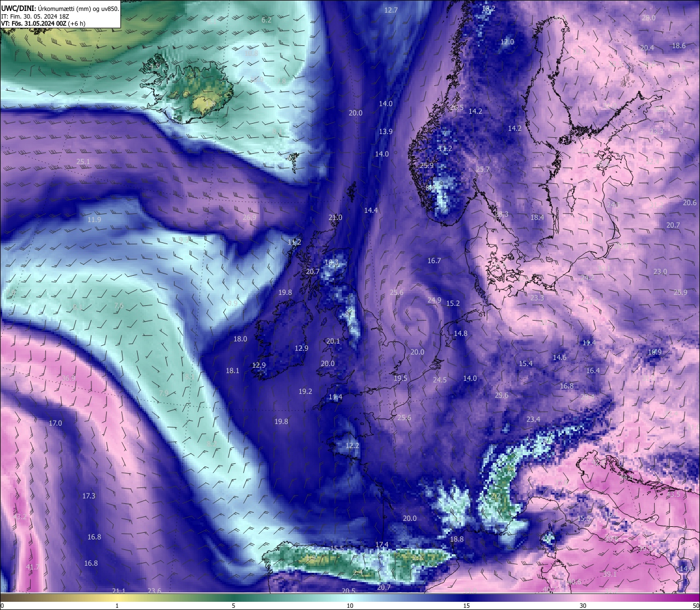Click the 14.4 value northeast of Scotland
The width and height of the screenshot is (700, 610).
click(x=371, y=211)
